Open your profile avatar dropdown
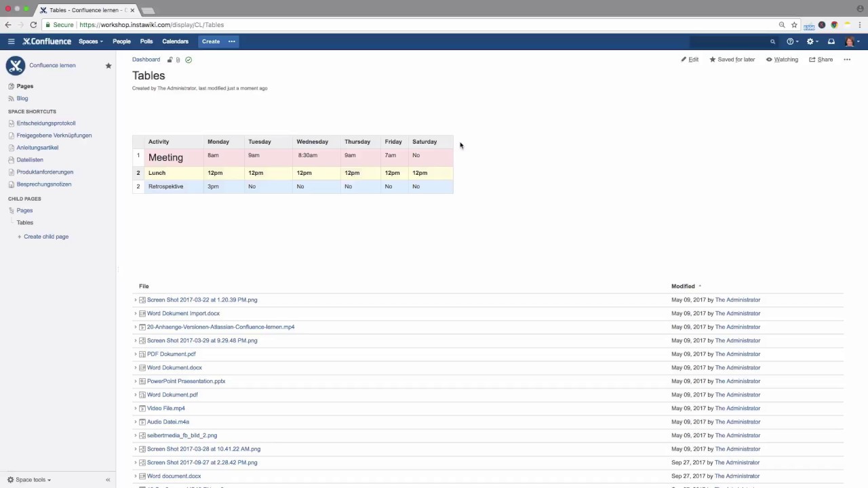This screenshot has height=488, width=868. 850,41
